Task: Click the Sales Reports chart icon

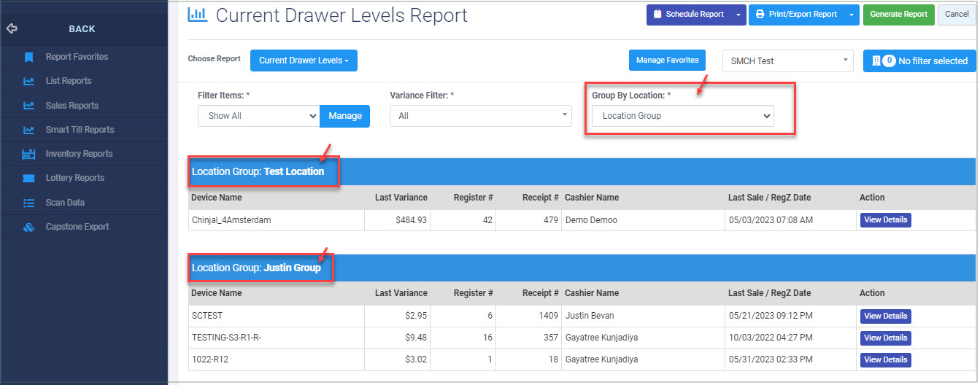Action: click(28, 106)
